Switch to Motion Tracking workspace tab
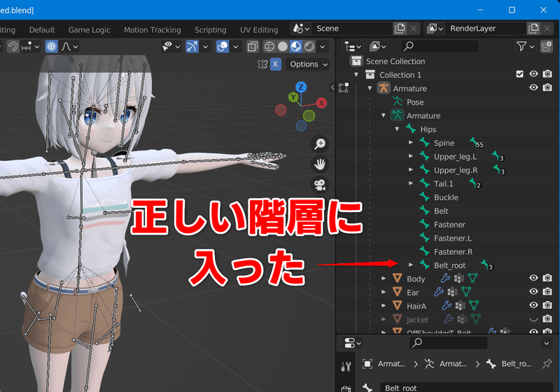Screen dimensions: 560x392 coord(153,30)
